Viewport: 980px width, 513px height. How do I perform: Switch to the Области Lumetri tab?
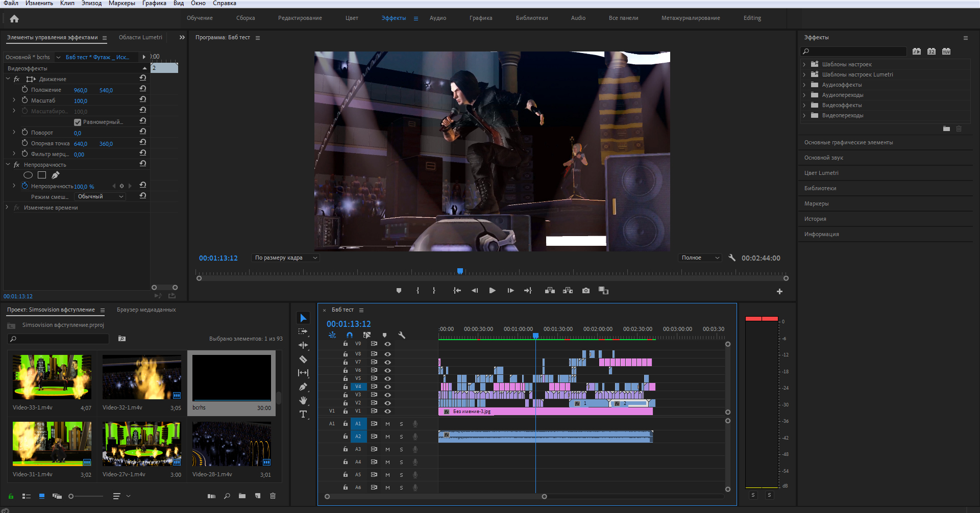click(x=140, y=37)
